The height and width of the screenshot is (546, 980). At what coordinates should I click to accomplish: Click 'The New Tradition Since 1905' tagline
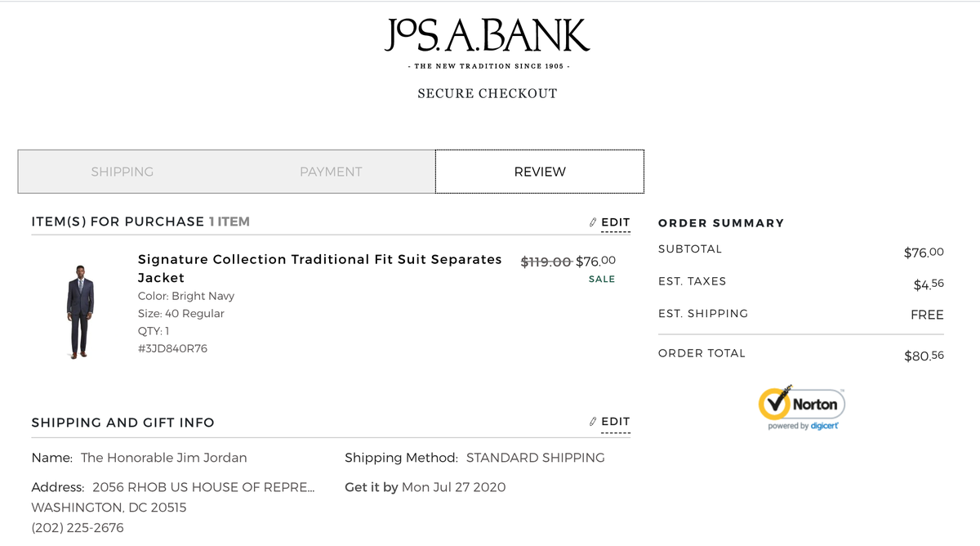click(488, 66)
